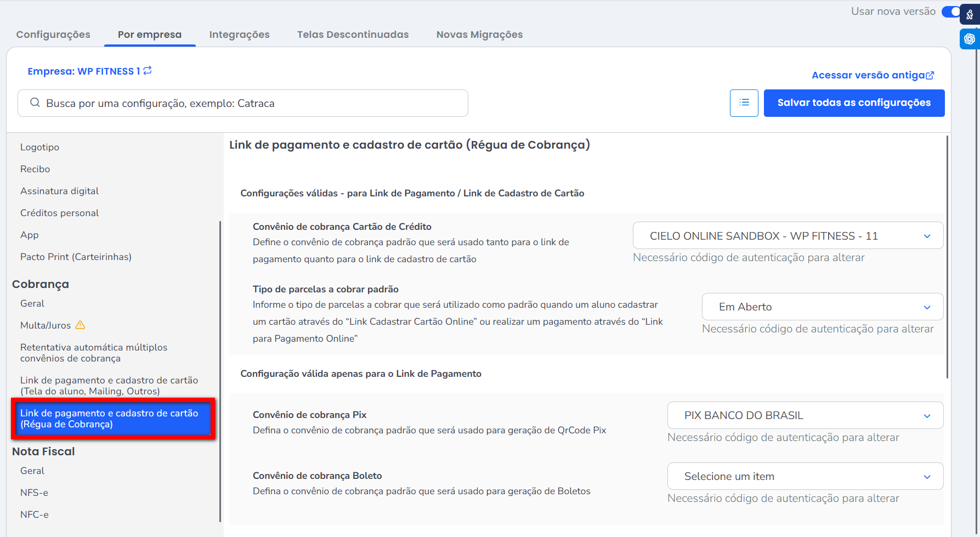Open the Telas Descontinuadas tab

353,35
